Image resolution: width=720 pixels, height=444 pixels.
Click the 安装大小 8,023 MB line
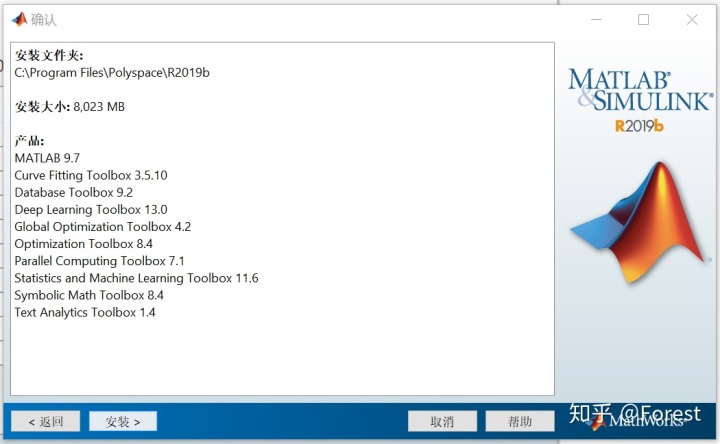tap(69, 107)
